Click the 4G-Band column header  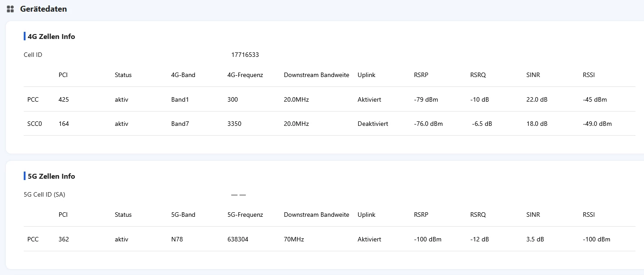pyautogui.click(x=183, y=75)
